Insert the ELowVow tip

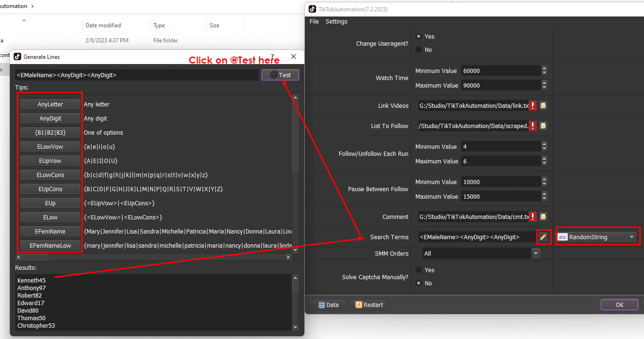tap(50, 147)
